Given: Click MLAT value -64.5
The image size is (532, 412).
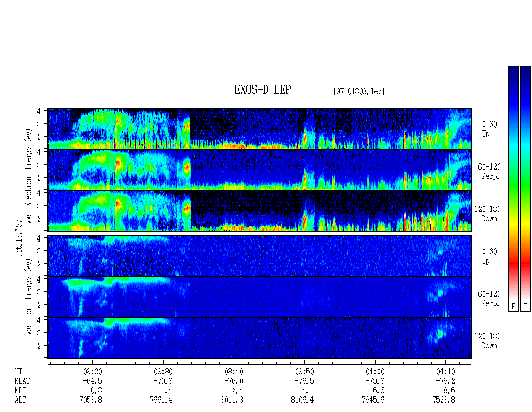Looking at the screenshot, I should pos(93,381).
